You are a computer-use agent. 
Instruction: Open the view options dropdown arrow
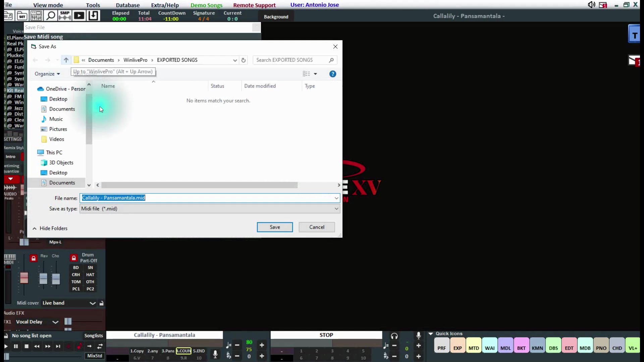pos(315,74)
